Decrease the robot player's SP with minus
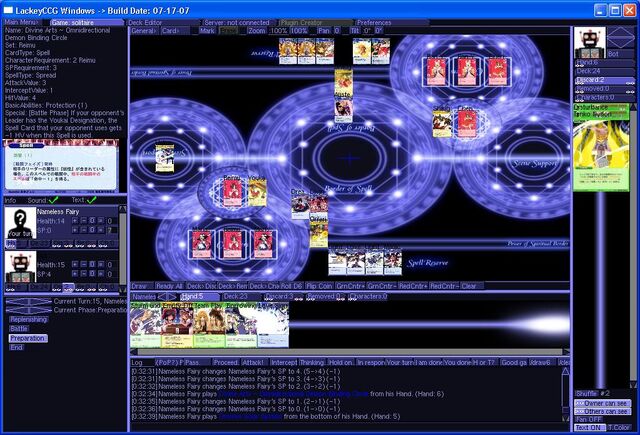This screenshot has width=640, height=435. tap(84, 274)
